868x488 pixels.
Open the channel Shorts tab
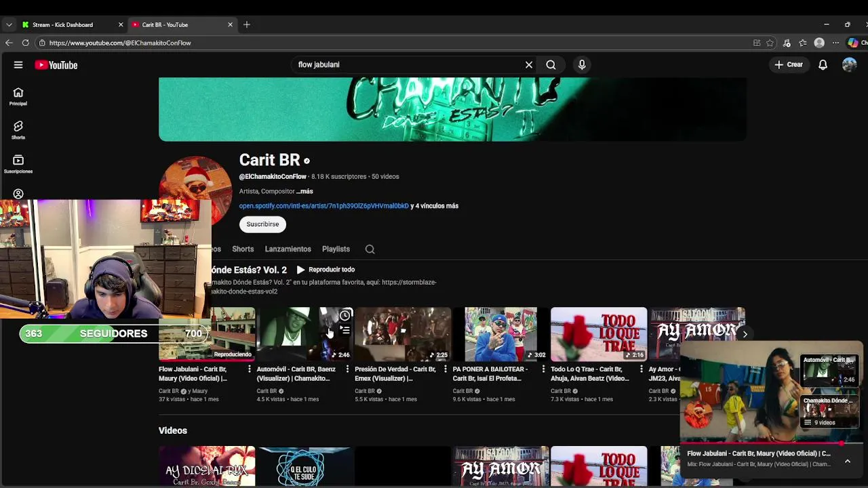(243, 249)
